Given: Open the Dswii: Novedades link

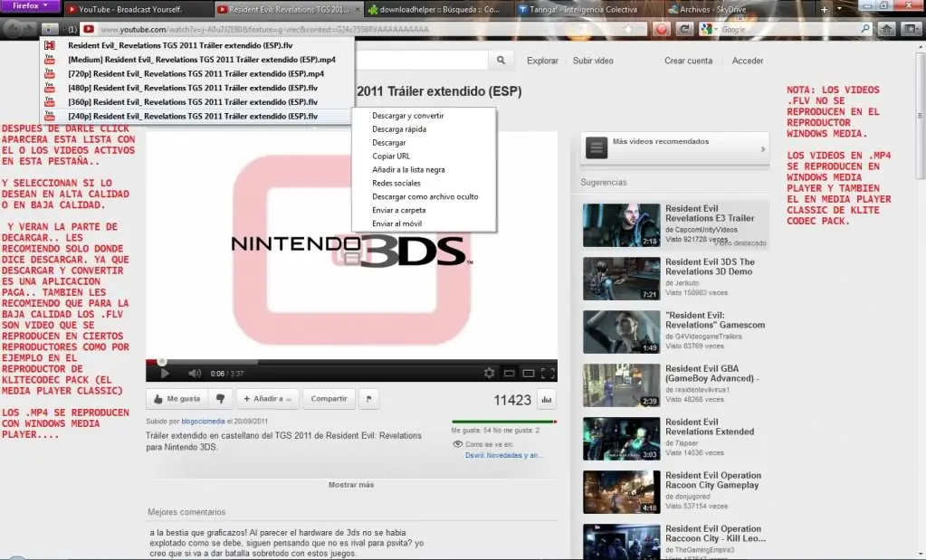Looking at the screenshot, I should (x=504, y=456).
